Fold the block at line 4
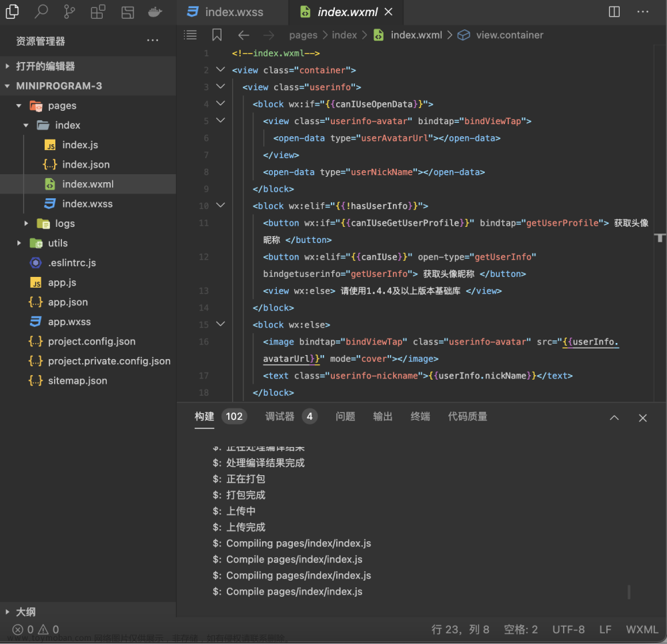The image size is (667, 644). tap(220, 103)
